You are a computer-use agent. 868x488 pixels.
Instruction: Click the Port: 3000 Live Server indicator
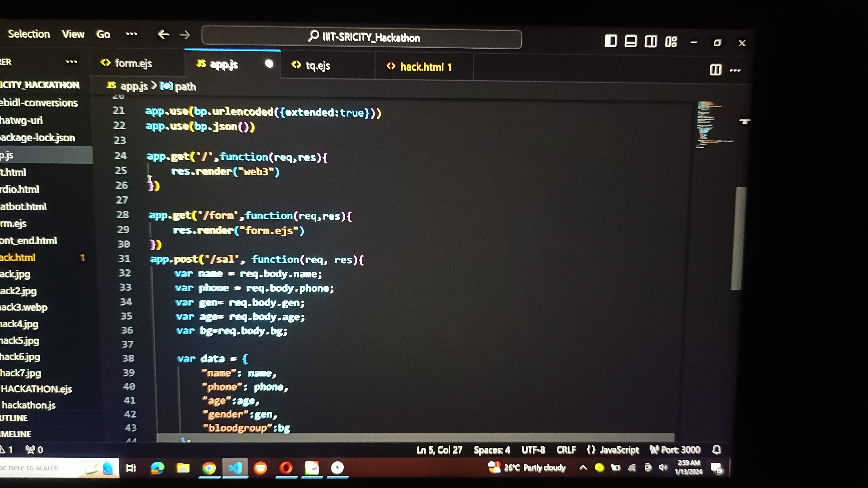[x=675, y=450]
